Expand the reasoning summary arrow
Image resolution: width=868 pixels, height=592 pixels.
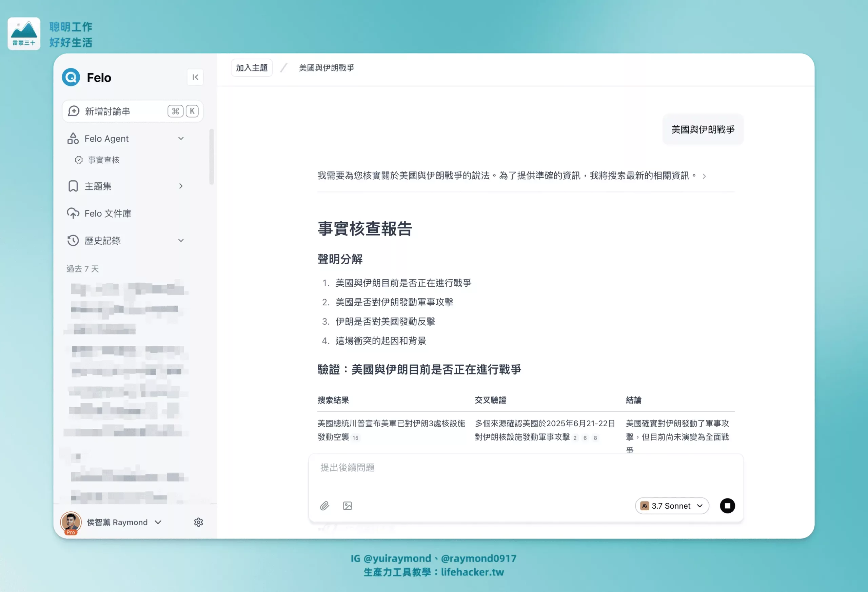[x=704, y=176]
